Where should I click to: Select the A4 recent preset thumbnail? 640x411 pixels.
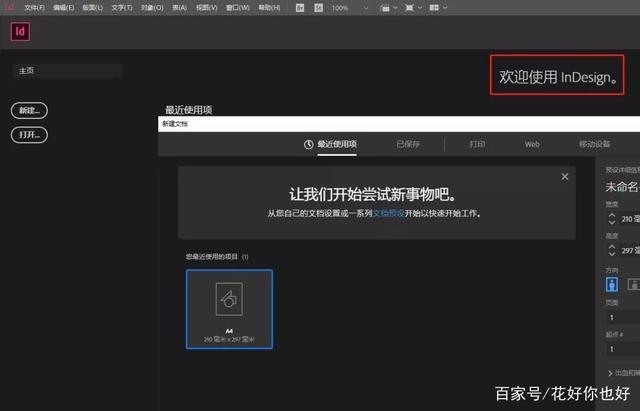coord(229,309)
